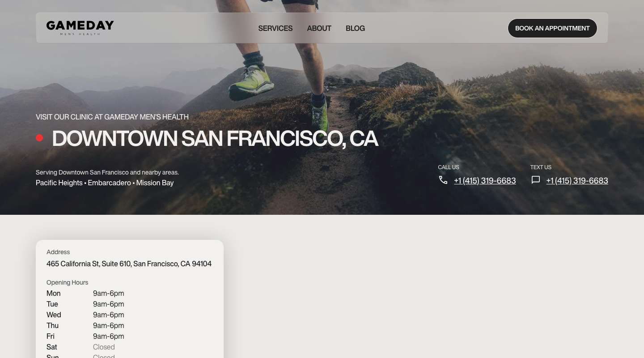The width and height of the screenshot is (644, 358).
Task: Click the Tue row day label
Action: pyautogui.click(x=52, y=304)
